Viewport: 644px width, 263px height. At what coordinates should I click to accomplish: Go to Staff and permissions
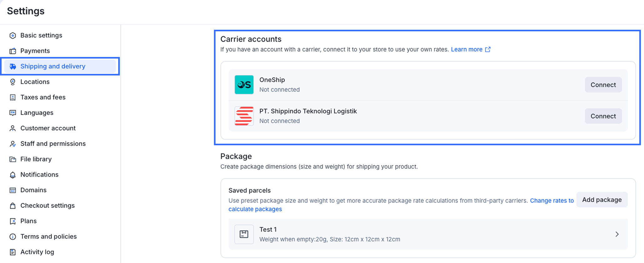coord(53,144)
